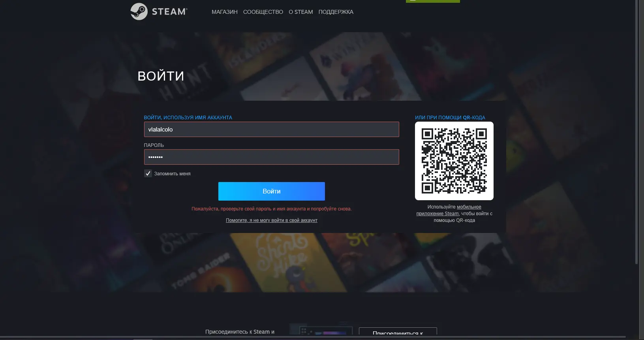Open the 'Помогите, я не могу войти' link

[271, 220]
